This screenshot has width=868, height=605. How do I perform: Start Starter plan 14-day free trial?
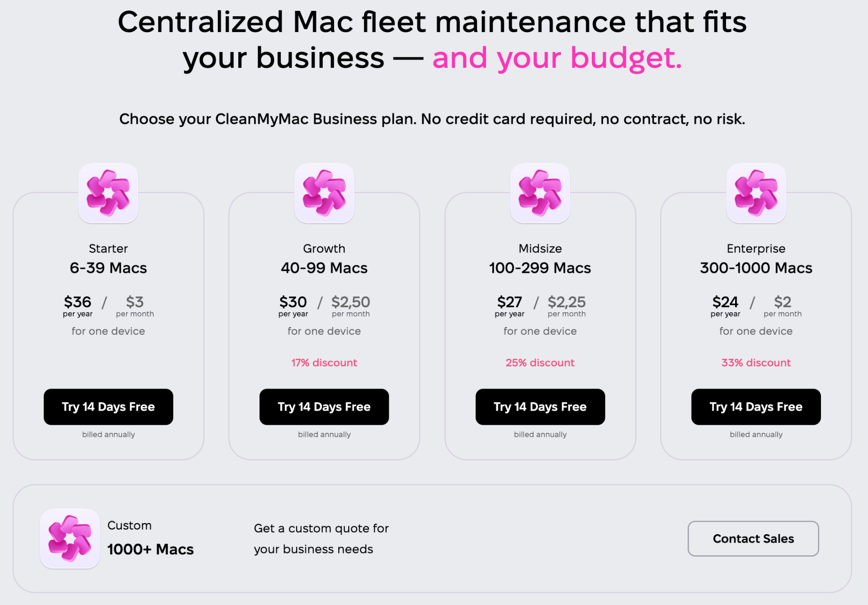click(108, 407)
